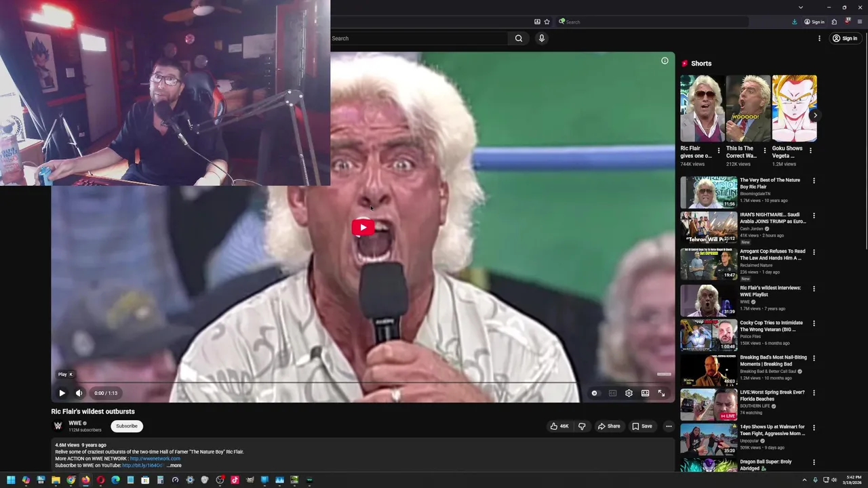Open 'This Is The Correct Wa...' short
This screenshot has width=868, height=488.
pos(748,108)
